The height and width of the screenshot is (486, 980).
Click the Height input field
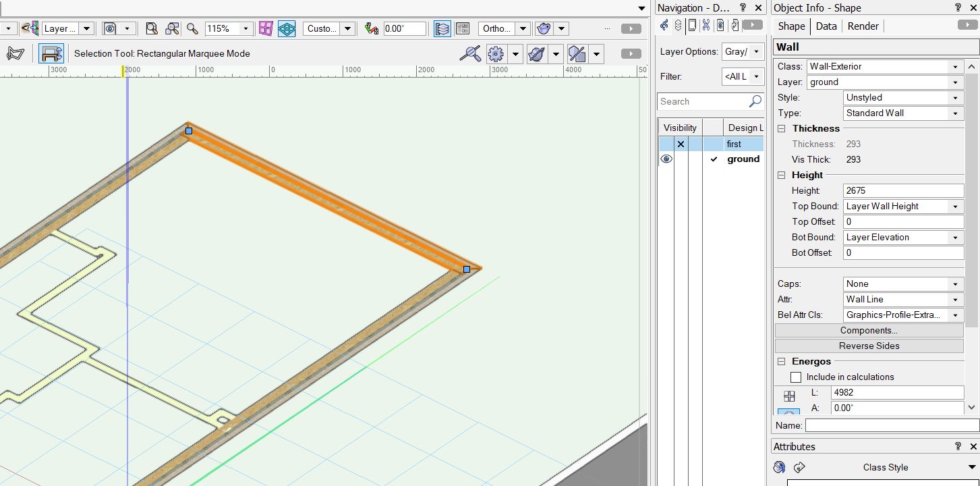[903, 191]
